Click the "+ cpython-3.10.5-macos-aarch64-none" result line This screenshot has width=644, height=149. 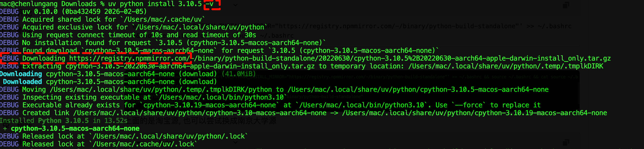pos(71,129)
